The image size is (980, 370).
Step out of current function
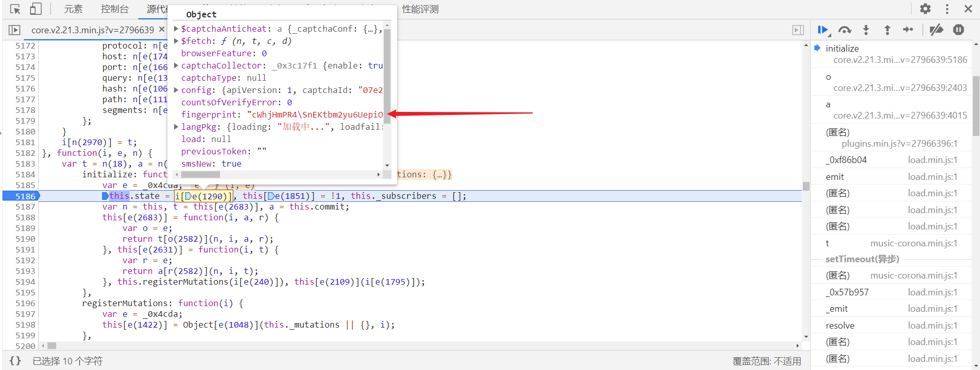click(x=887, y=30)
